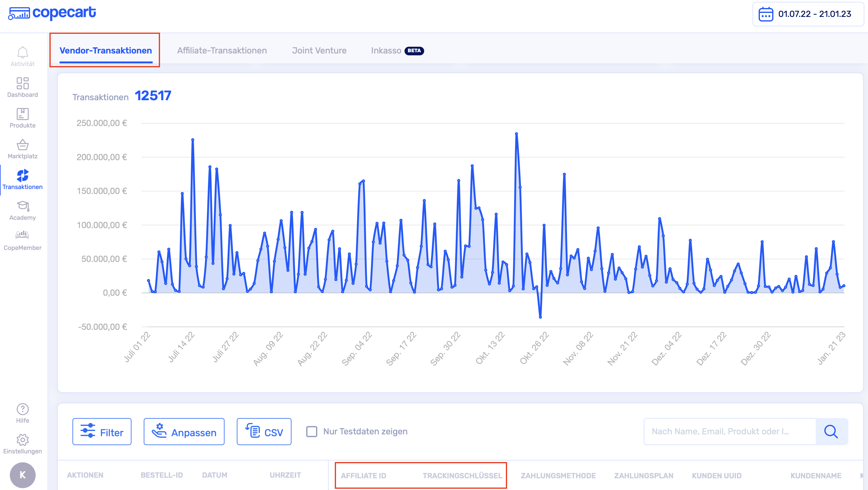Open Einstellungen gear icon
The image size is (868, 490).
click(22, 440)
